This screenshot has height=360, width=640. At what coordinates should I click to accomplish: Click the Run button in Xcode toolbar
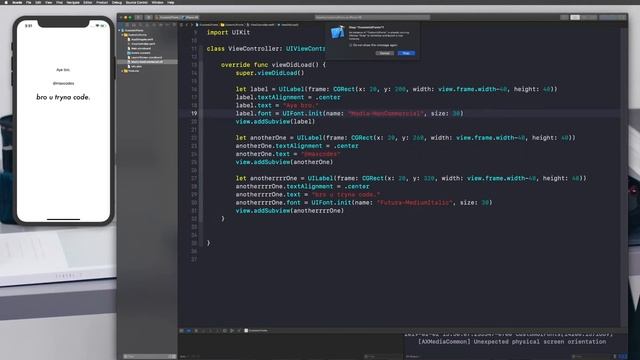pos(139,18)
